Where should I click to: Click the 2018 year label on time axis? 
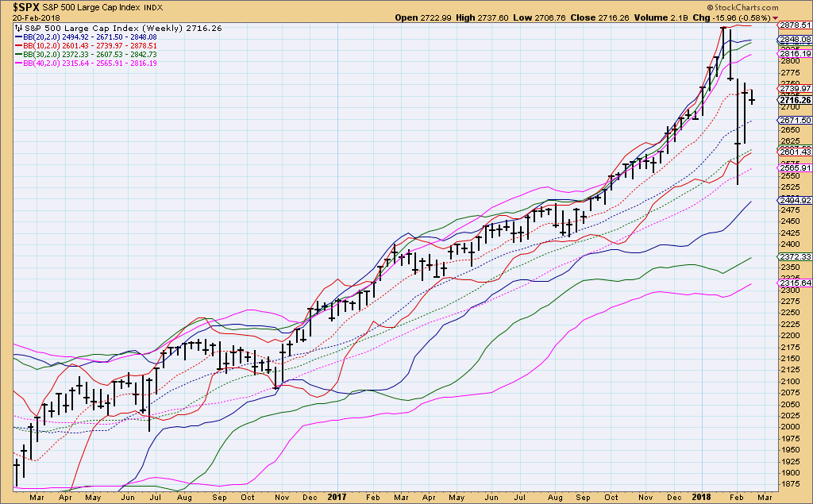703,497
